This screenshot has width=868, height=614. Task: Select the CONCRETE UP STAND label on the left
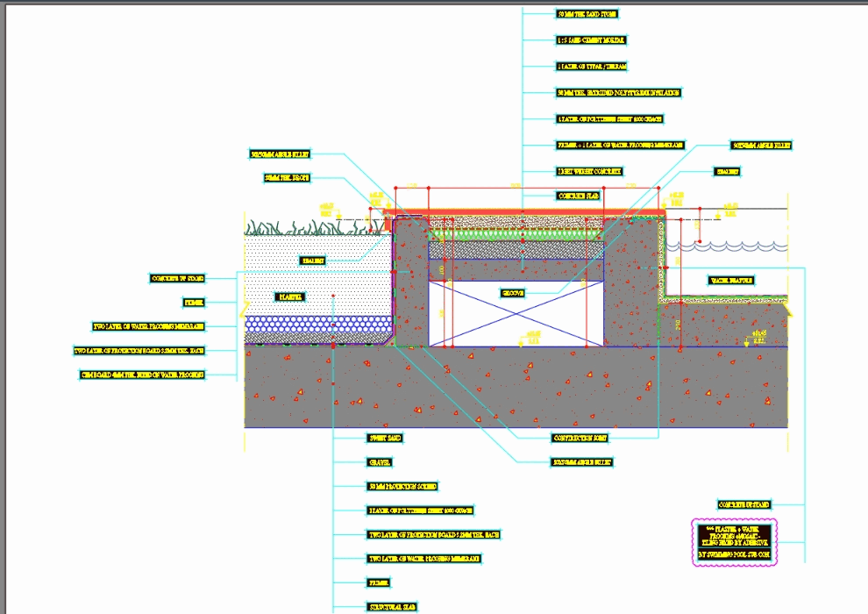pos(178,277)
